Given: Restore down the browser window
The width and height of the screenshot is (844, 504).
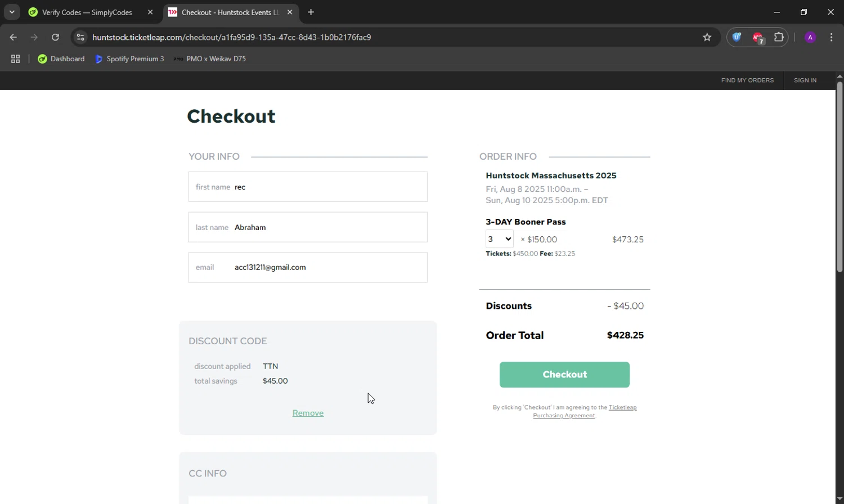Looking at the screenshot, I should click(x=803, y=12).
